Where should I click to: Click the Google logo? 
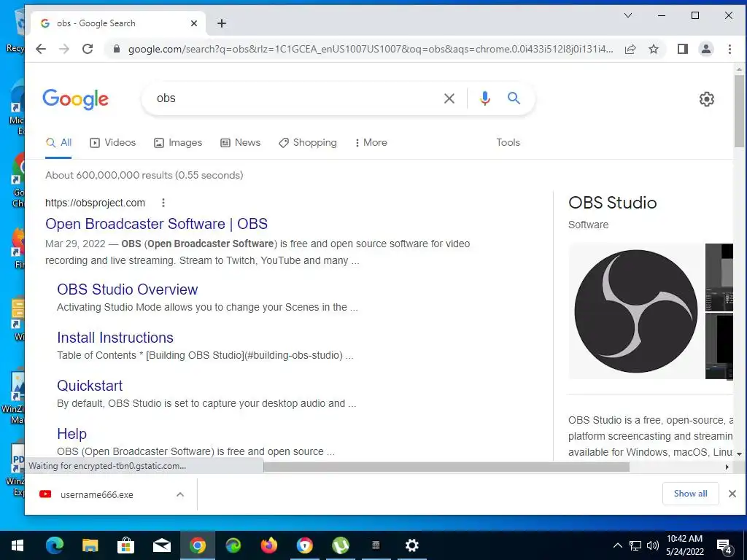click(x=75, y=99)
